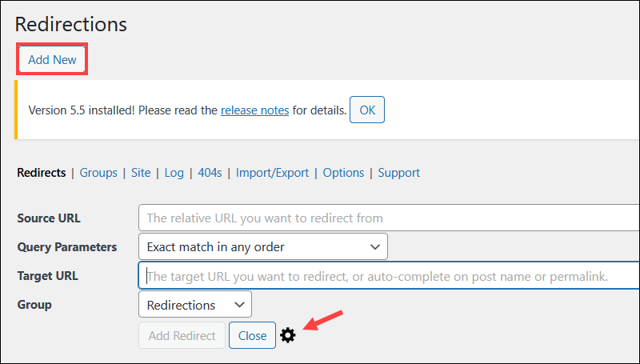Open the release notes link
640x364 pixels.
(254, 110)
